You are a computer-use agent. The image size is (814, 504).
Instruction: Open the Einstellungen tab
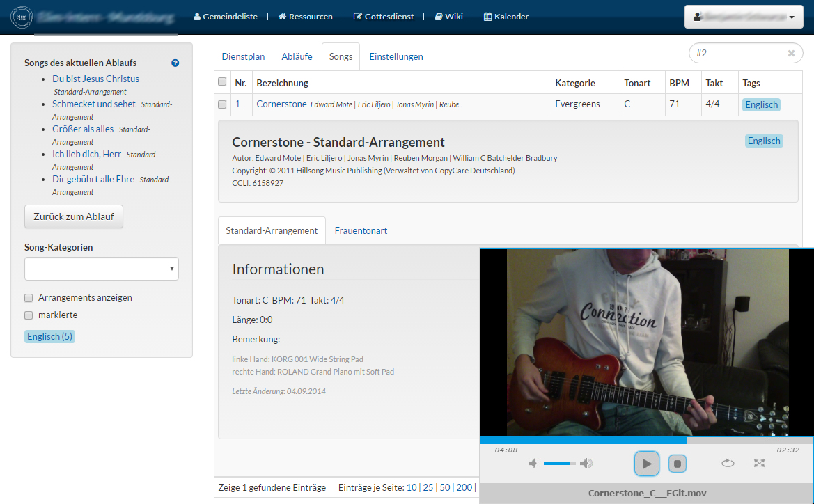point(396,56)
